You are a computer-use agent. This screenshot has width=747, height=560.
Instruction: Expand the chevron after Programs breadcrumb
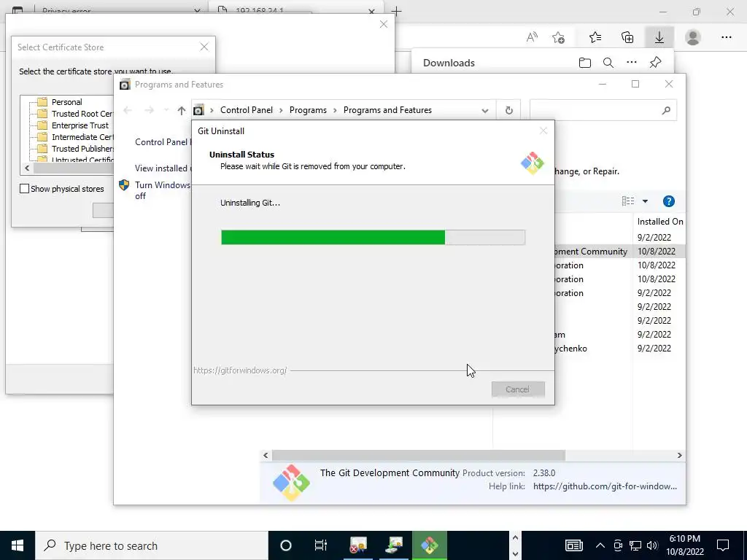[x=335, y=111]
